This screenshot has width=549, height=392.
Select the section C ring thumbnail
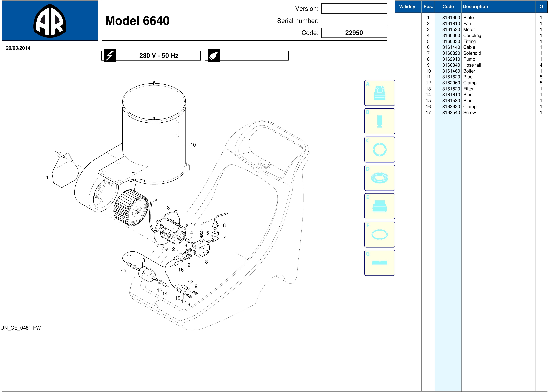(x=379, y=150)
